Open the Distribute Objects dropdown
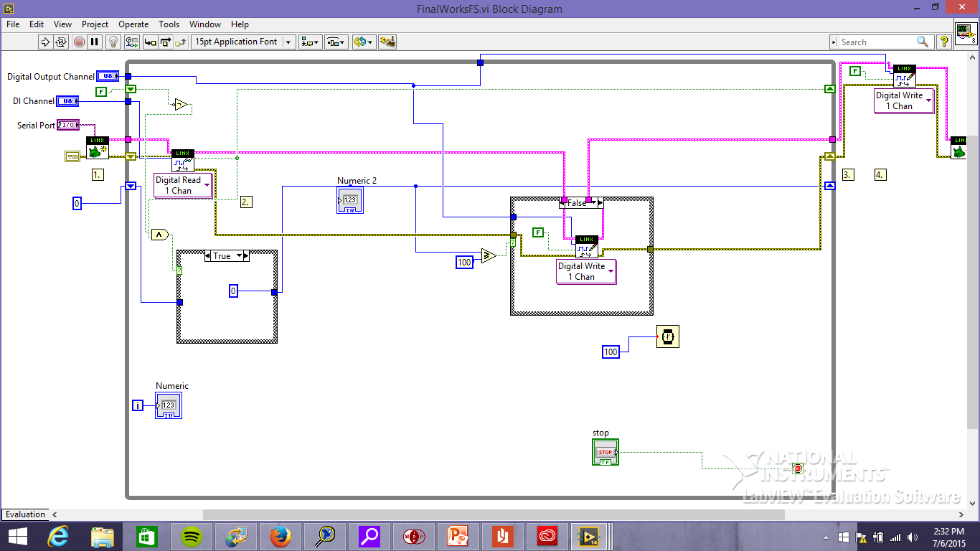The height and width of the screenshot is (551, 980). coord(336,42)
